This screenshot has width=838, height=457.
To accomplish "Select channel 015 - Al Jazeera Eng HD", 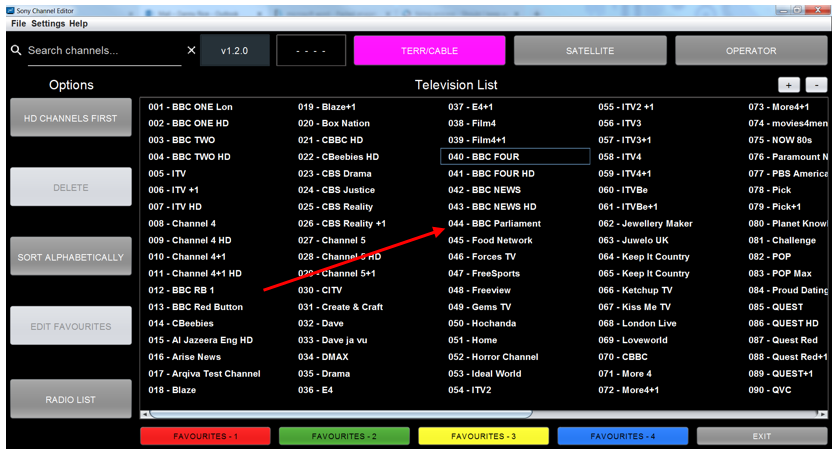I will [x=200, y=340].
